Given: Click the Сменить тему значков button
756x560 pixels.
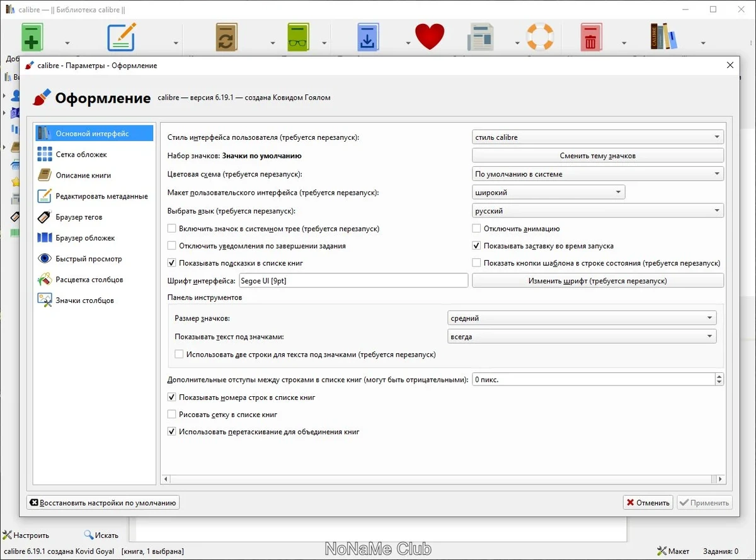Looking at the screenshot, I should 598,156.
